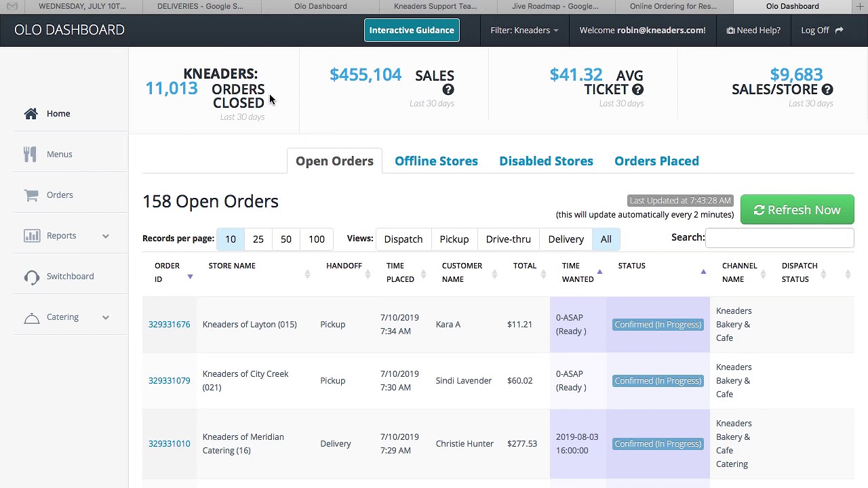
Task: Switch to Online Ordering for Res browser tab
Action: click(x=673, y=6)
